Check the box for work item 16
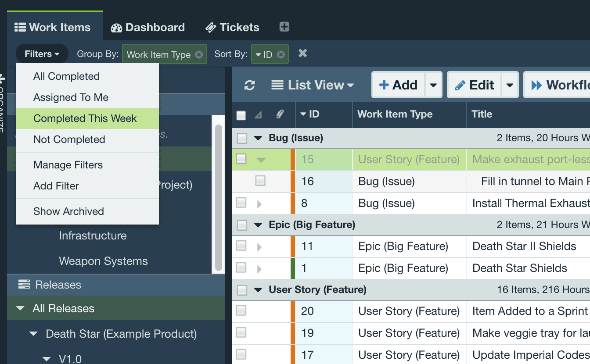590x364 pixels. click(260, 181)
